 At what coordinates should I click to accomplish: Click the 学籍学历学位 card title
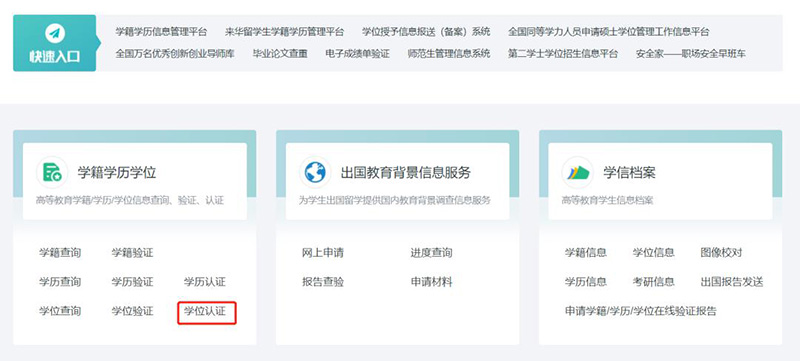(117, 173)
